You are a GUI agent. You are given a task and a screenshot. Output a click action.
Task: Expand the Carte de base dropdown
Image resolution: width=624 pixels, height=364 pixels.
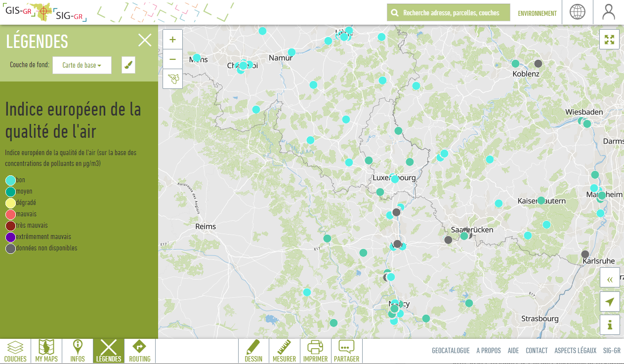pos(82,65)
